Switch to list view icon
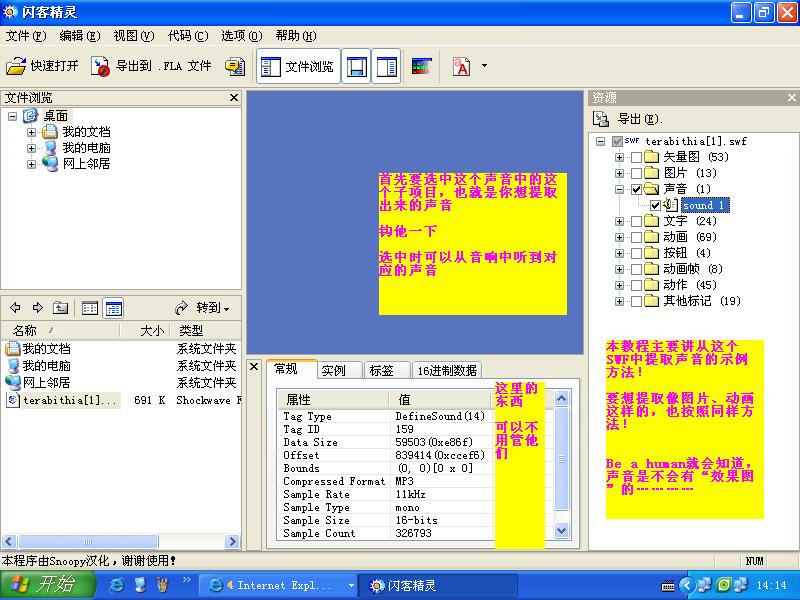800x600 pixels. [90, 308]
